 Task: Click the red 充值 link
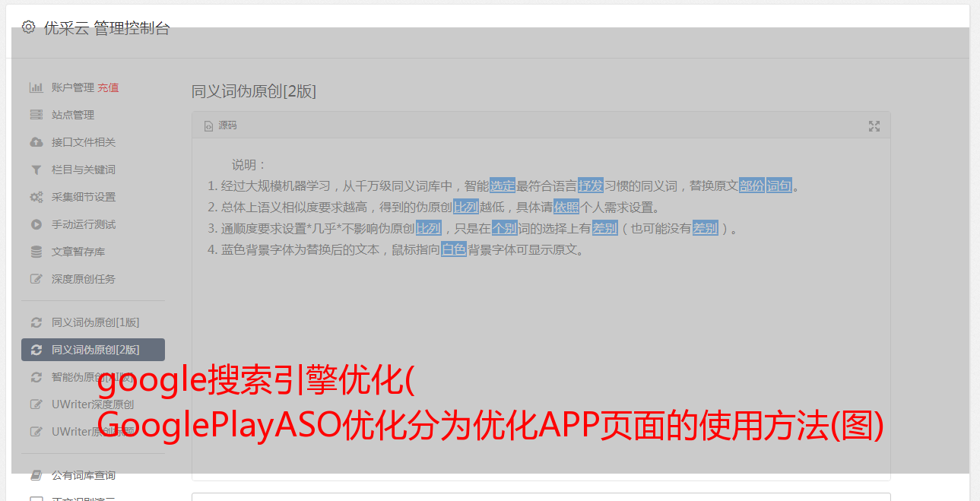point(108,87)
